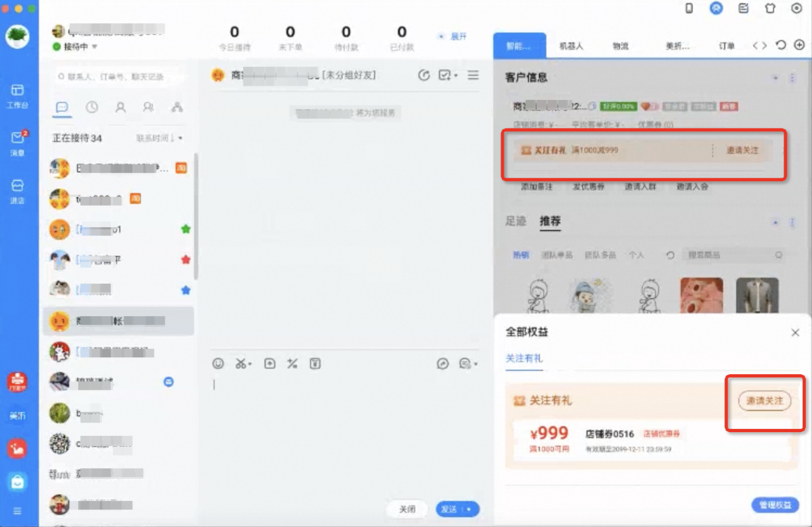The width and height of the screenshot is (812, 527).
Task: Select the 推荐 tab
Action: (550, 221)
